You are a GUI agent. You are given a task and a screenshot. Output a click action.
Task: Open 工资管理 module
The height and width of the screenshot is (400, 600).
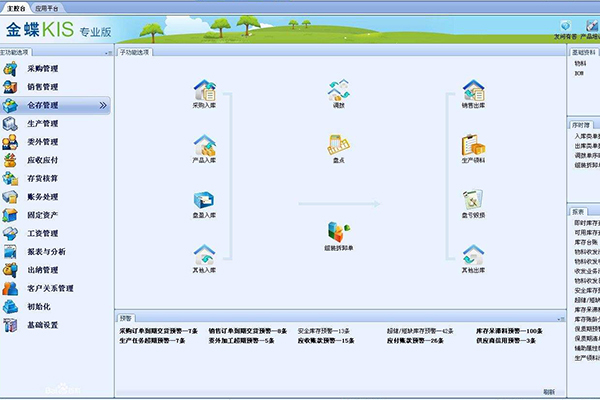(x=42, y=233)
